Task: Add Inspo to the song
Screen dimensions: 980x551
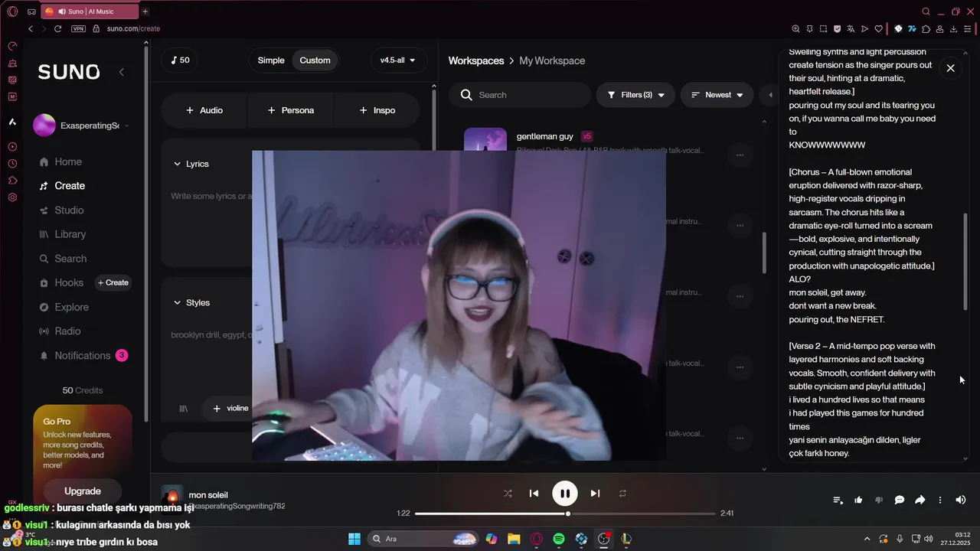Action: (x=377, y=110)
